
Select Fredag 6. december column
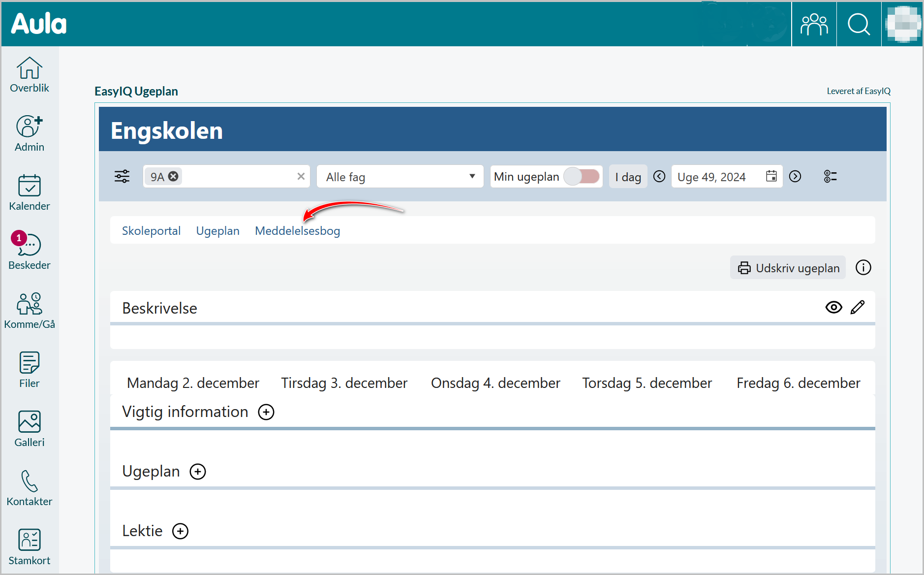pyautogui.click(x=799, y=383)
